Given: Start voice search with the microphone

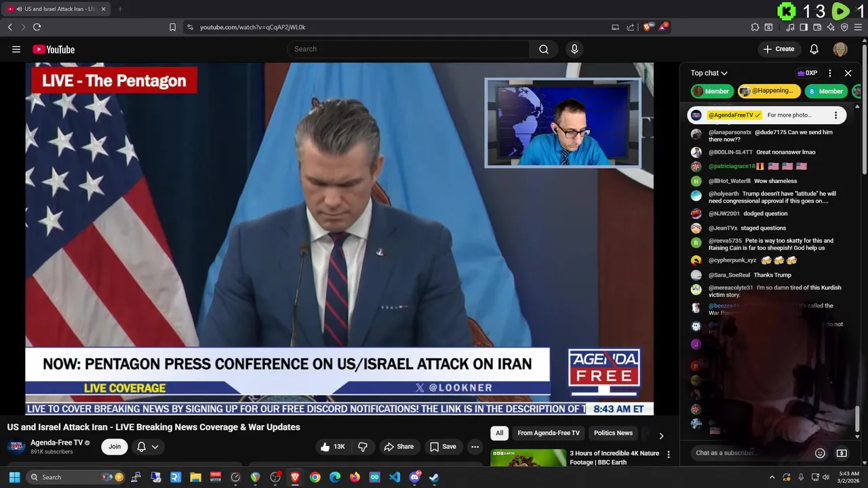Looking at the screenshot, I should (574, 49).
